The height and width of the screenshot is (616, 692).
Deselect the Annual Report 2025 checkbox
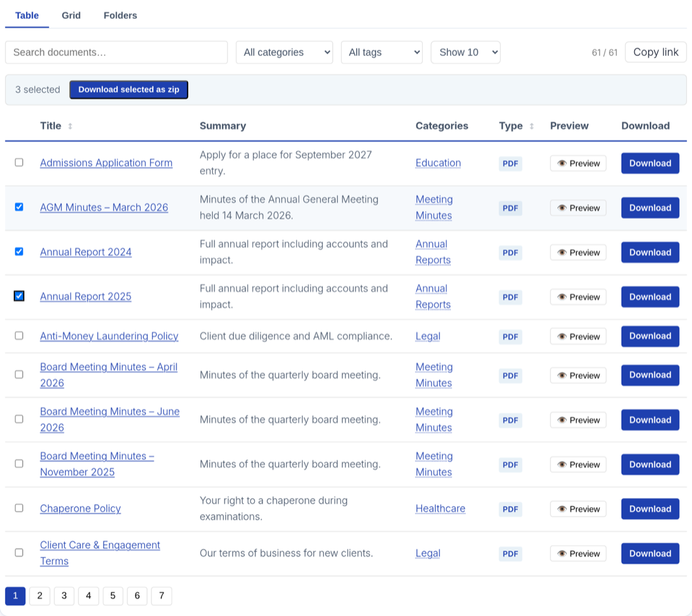pos(19,296)
